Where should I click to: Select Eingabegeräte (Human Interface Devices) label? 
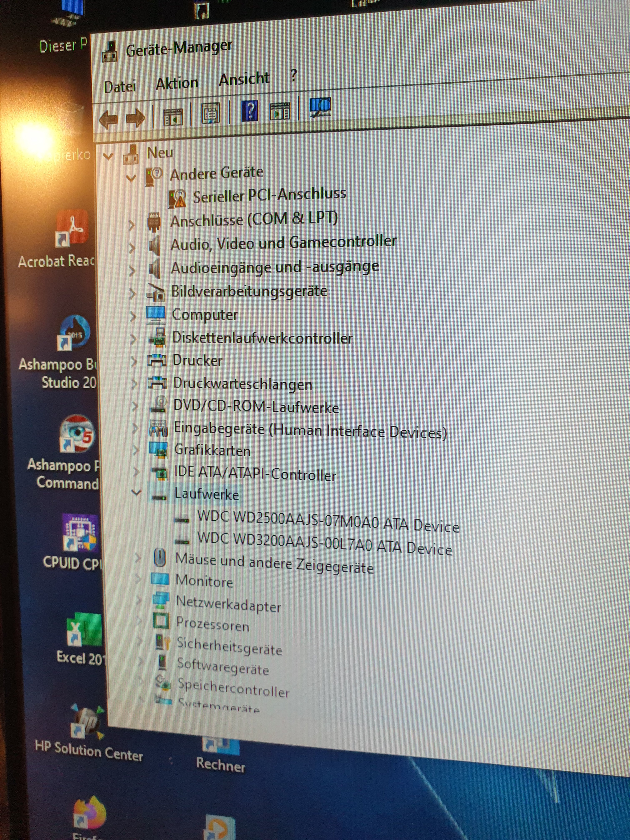pyautogui.click(x=310, y=431)
